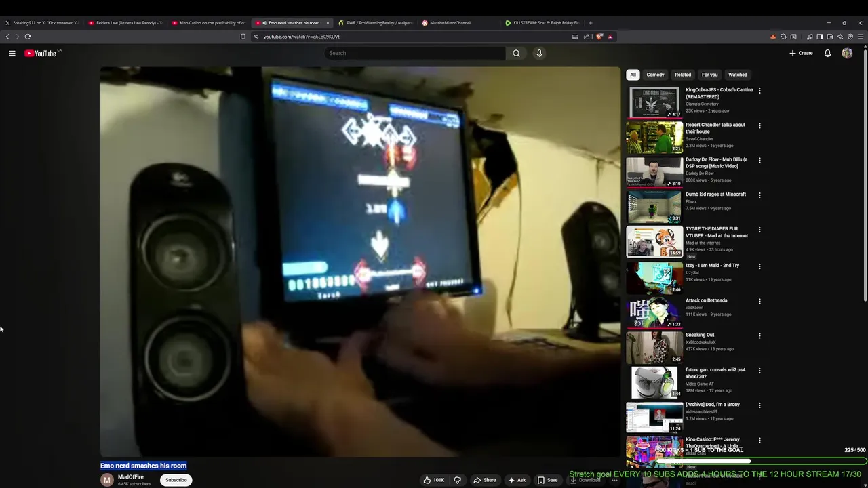Image resolution: width=868 pixels, height=488 pixels.
Task: Open options for TYGRE THE DIAPER FUR video
Action: 759,230
